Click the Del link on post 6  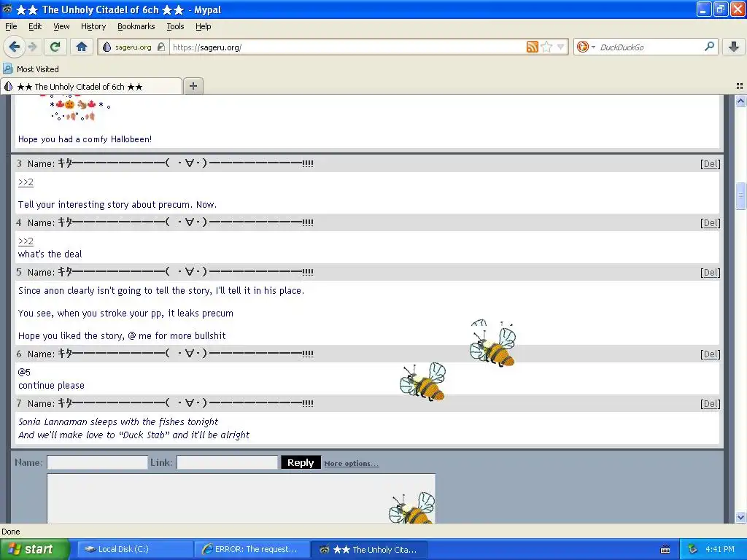[x=710, y=354]
